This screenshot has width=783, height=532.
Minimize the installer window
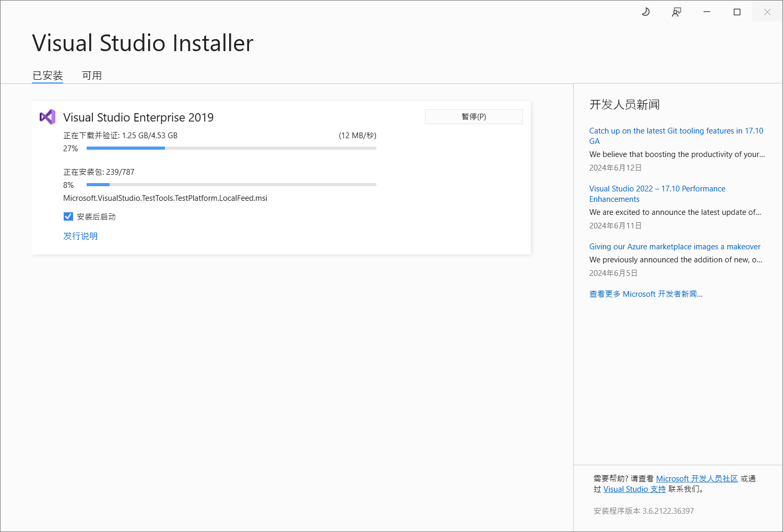[707, 12]
